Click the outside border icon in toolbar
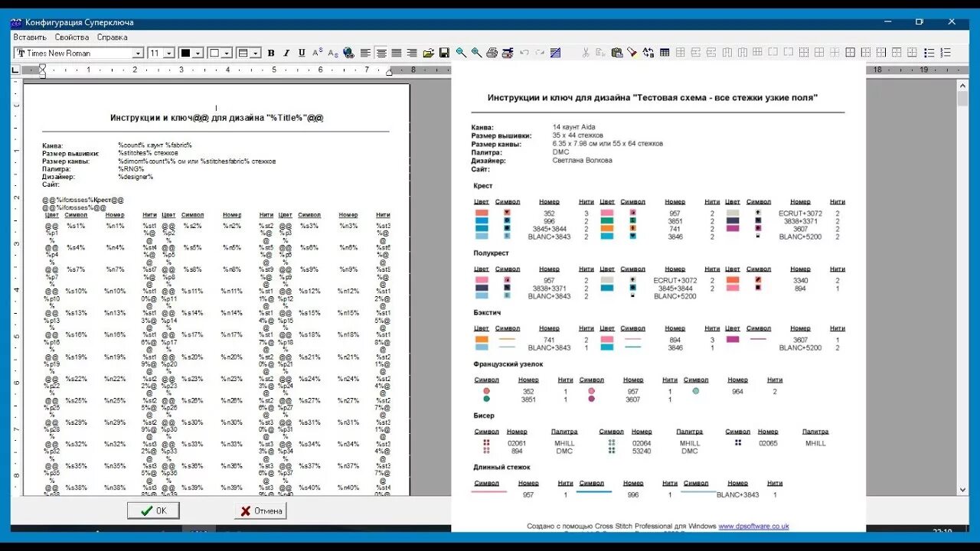The image size is (980, 551). pos(850,53)
